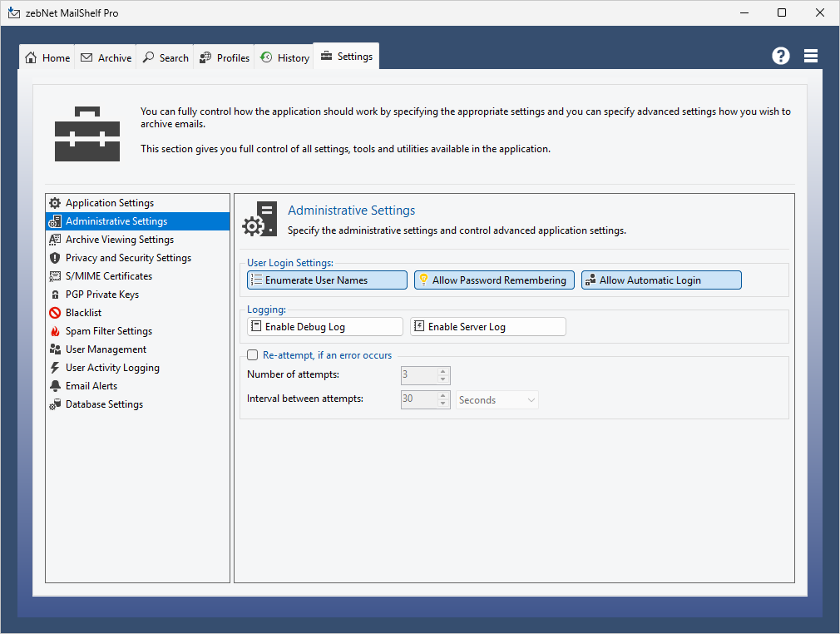840x634 pixels.
Task: Click the Privacy and Security shield icon
Action: click(55, 258)
